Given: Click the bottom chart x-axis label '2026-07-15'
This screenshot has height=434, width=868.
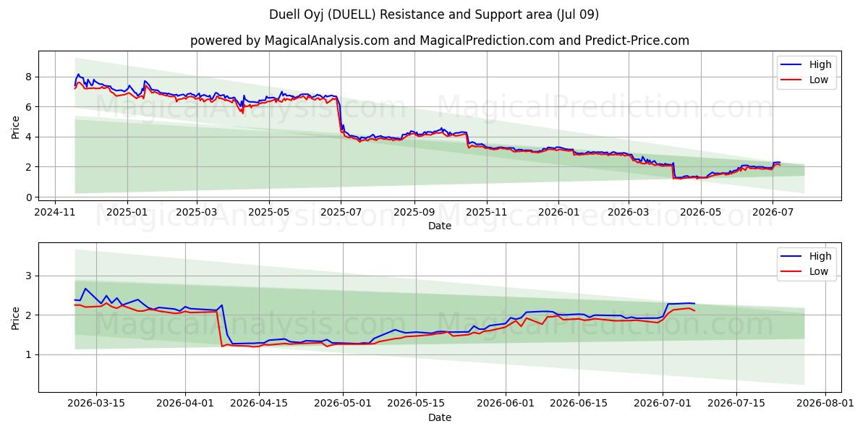Looking at the screenshot, I should (x=737, y=405).
